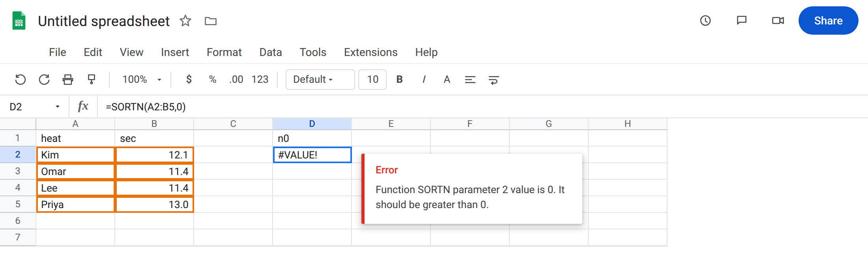868x253 pixels.
Task: Expand the name box dropdown arrow
Action: [x=58, y=107]
